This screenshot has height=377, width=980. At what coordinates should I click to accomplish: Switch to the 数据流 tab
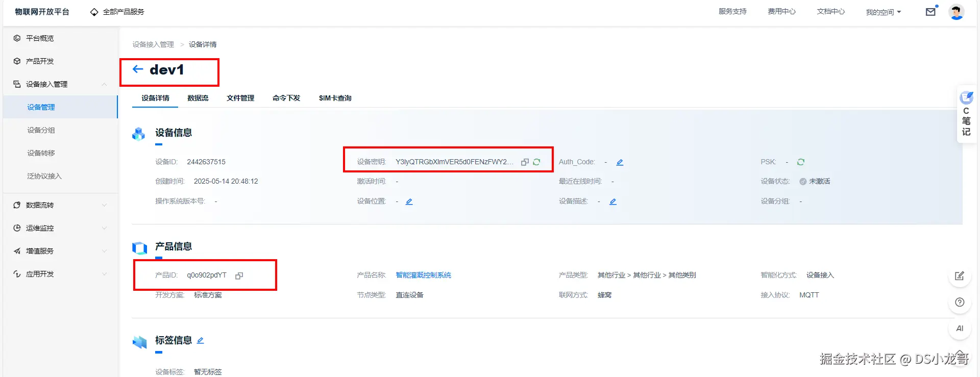pos(198,98)
